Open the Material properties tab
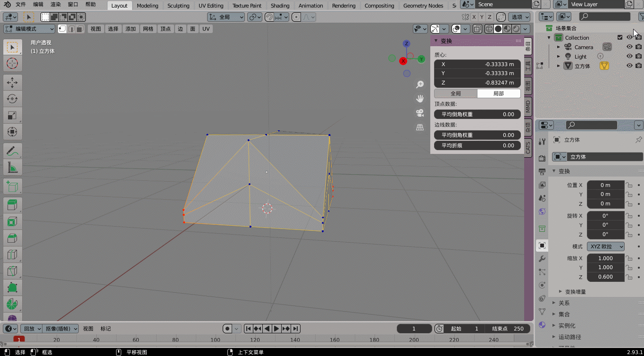644x356 pixels. click(x=542, y=325)
